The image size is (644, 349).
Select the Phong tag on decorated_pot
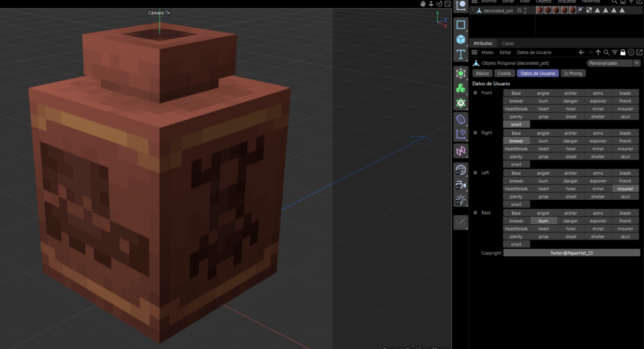[x=581, y=10]
